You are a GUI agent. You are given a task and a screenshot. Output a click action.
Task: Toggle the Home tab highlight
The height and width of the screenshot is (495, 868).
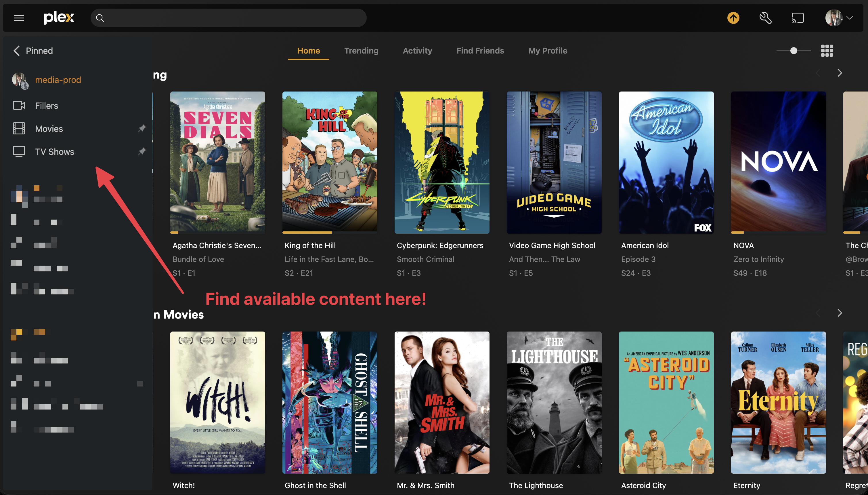[308, 50]
